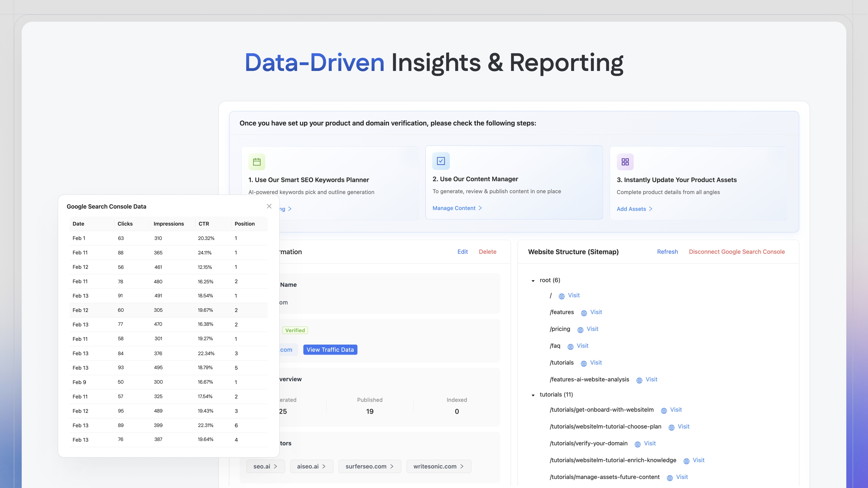Sort by the Impressions column header
Image resolution: width=868 pixels, height=488 pixels.
pos(168,224)
